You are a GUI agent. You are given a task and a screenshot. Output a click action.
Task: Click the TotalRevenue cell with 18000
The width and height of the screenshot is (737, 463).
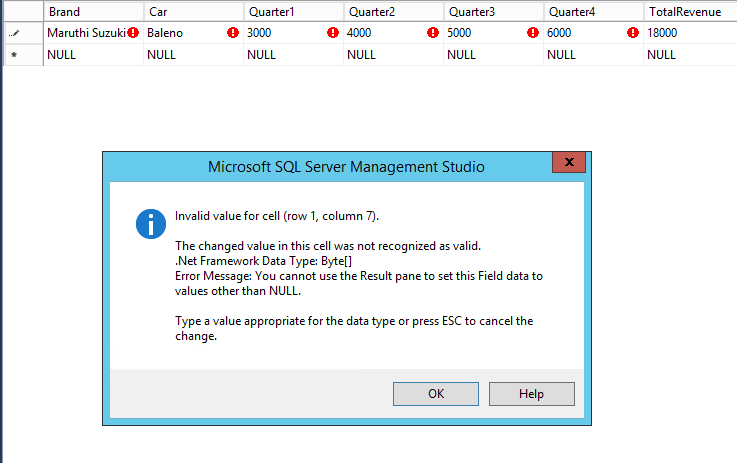click(x=690, y=33)
